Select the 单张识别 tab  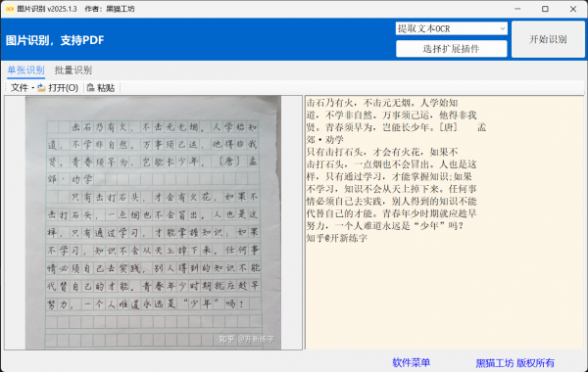click(x=25, y=70)
